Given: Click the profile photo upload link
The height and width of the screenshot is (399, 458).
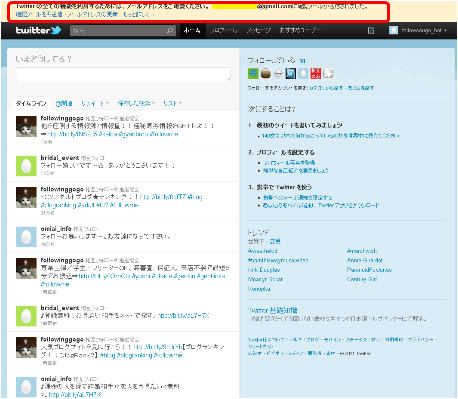Looking at the screenshot, I should (x=289, y=163).
